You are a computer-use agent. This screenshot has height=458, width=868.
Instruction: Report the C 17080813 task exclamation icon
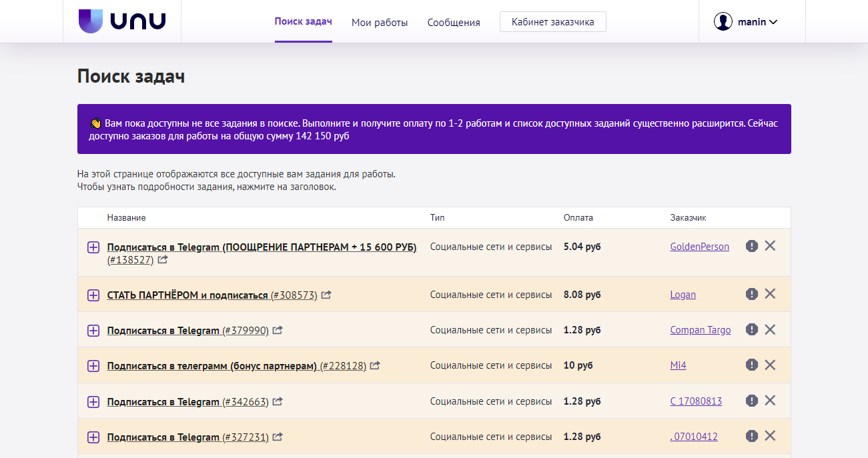[752, 401]
